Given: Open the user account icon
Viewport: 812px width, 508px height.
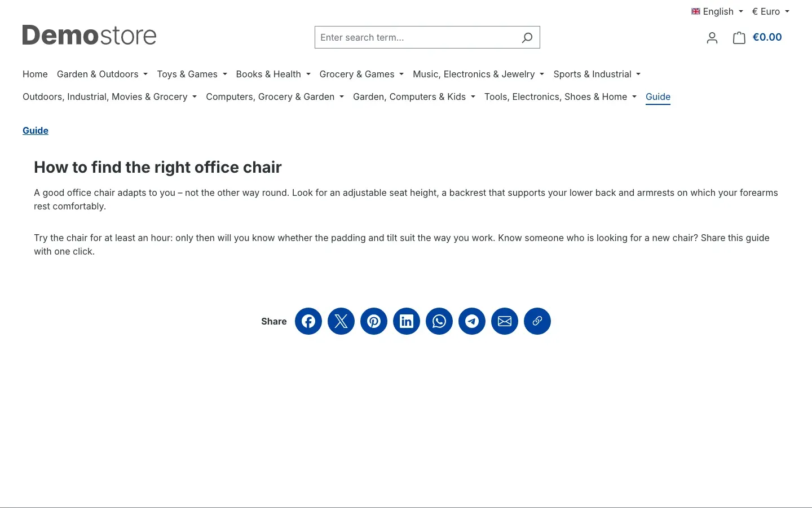Looking at the screenshot, I should [x=712, y=37].
